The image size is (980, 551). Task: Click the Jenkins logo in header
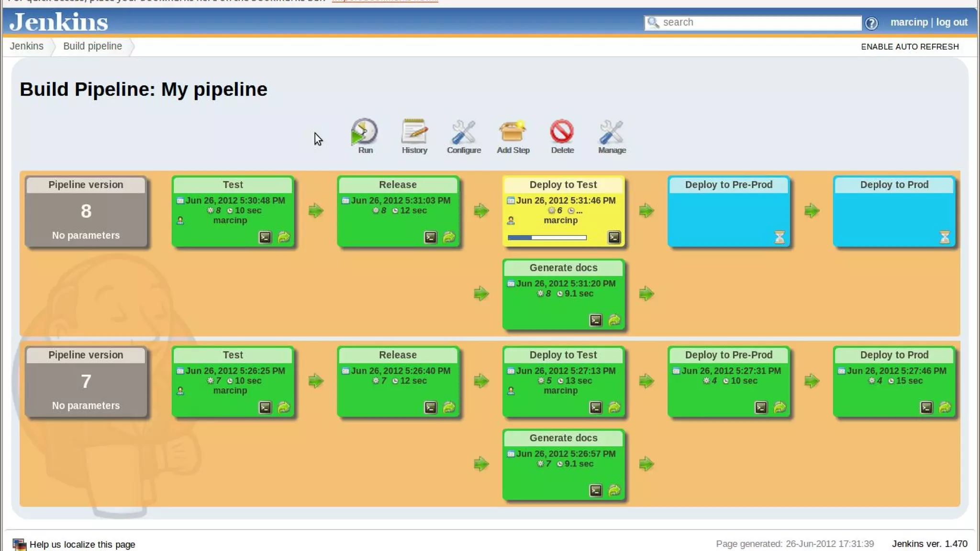[58, 22]
